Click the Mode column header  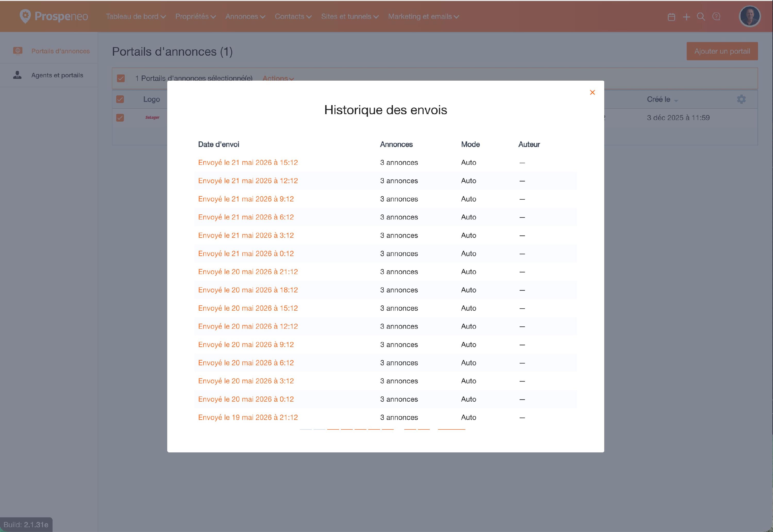click(x=470, y=144)
